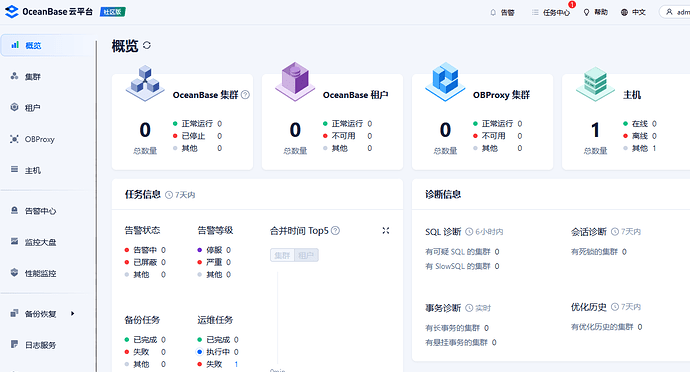This screenshot has width=690, height=372.
Task: Switch the Top5 chart to 租户
Action: coord(306,255)
